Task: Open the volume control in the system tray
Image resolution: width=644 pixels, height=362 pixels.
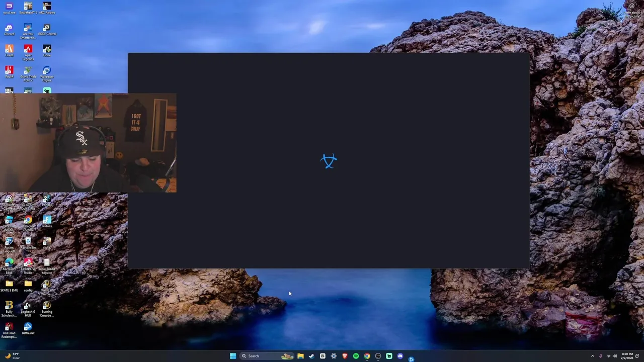Action: tap(614, 356)
